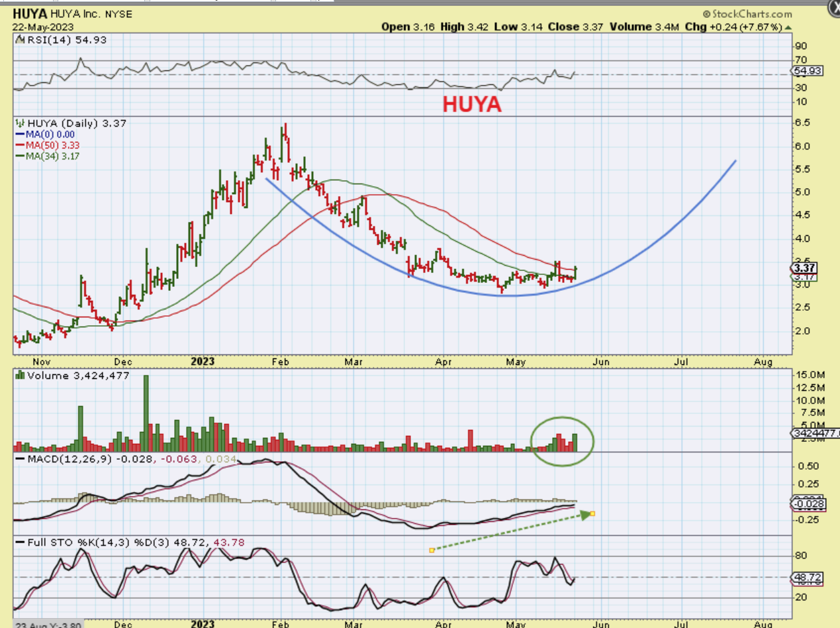Click the Volume bar-chart legend icon

19,376
